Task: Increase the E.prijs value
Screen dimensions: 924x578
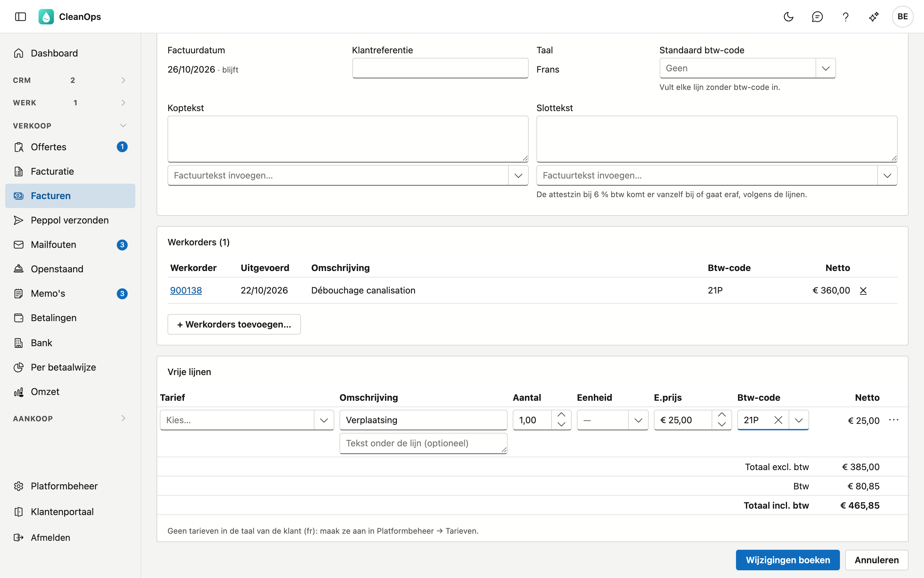Action: tap(722, 415)
